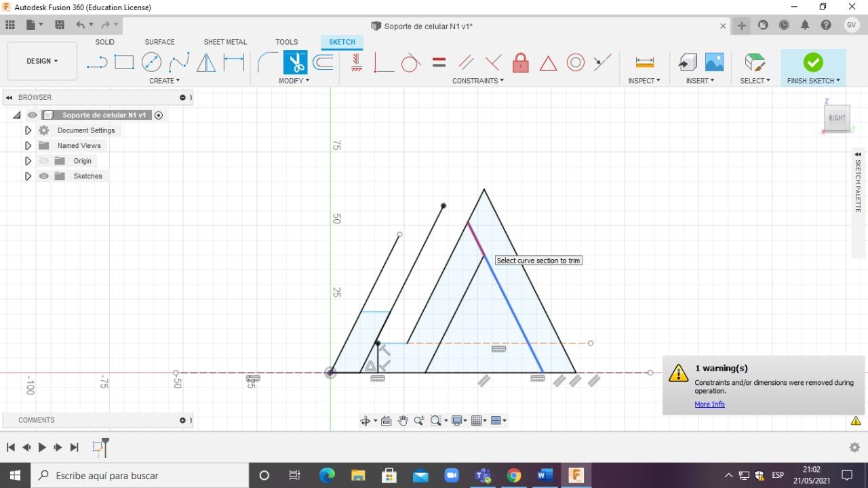Image resolution: width=868 pixels, height=488 pixels.
Task: Click the Measure tool in Inspect
Action: pyautogui.click(x=645, y=62)
